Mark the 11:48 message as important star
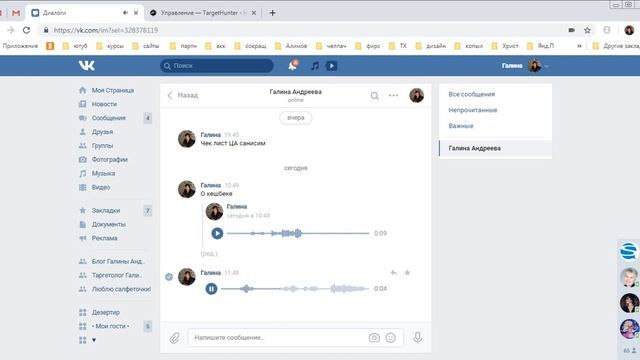The image size is (640, 360). tap(407, 272)
